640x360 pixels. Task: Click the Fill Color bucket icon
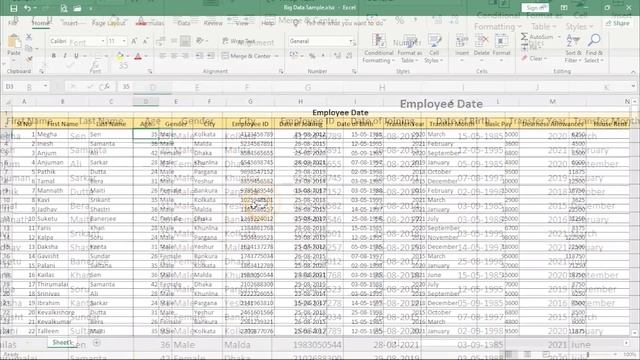[120, 56]
